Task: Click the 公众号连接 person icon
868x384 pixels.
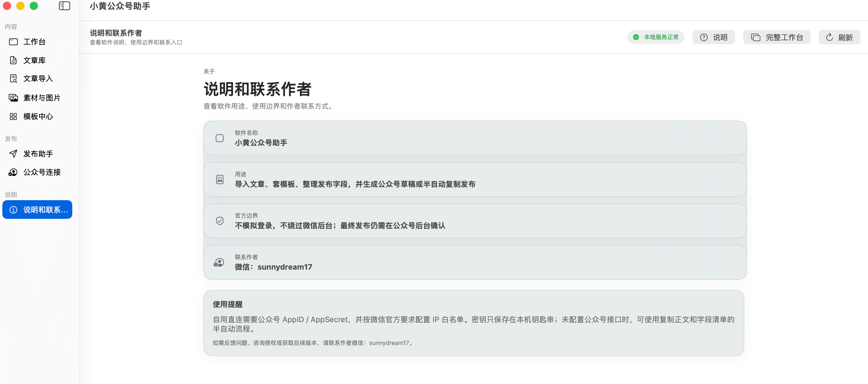Action: coord(13,172)
